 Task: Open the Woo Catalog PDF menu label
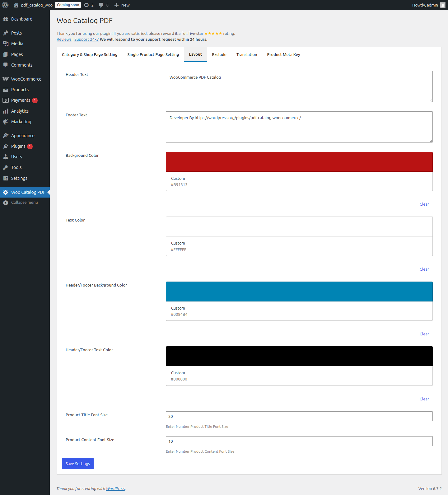(x=28, y=192)
